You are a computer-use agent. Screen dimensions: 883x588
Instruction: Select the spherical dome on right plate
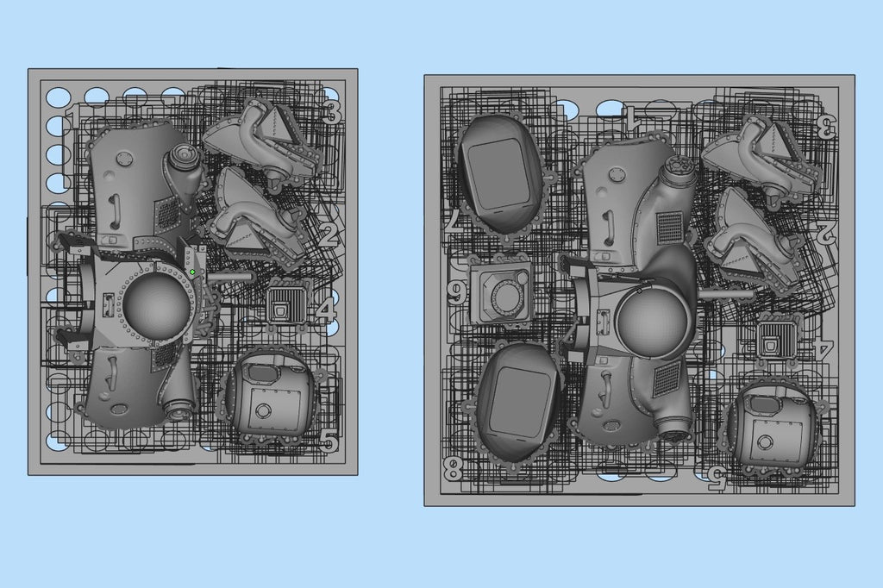click(654, 323)
